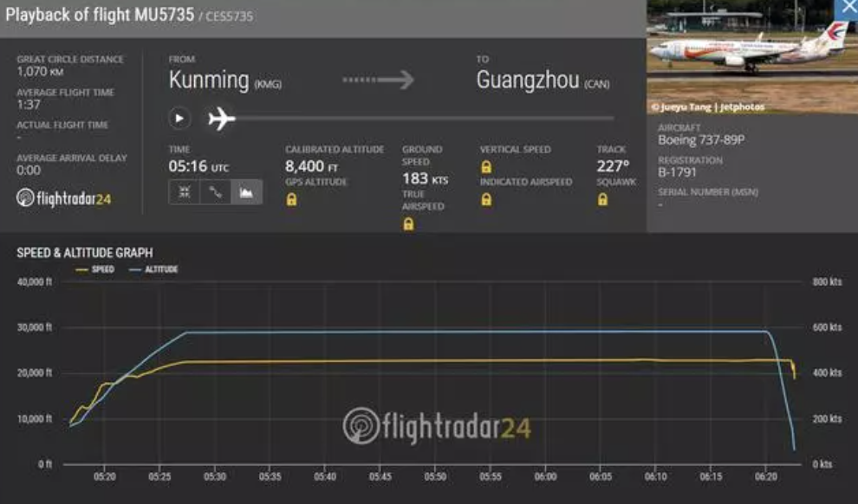The image size is (858, 504).
Task: Click the 1:37 average flight time
Action: tap(29, 105)
